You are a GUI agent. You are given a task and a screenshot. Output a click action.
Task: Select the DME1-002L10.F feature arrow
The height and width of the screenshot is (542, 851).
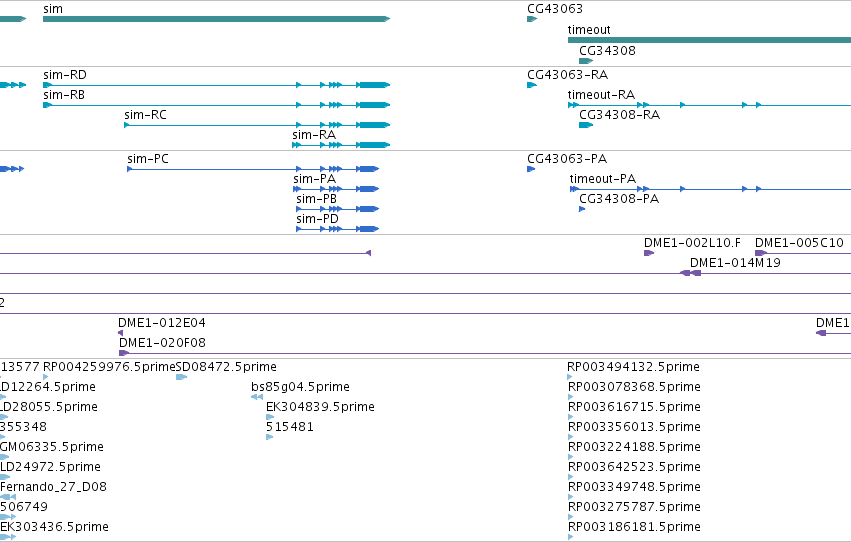649,253
